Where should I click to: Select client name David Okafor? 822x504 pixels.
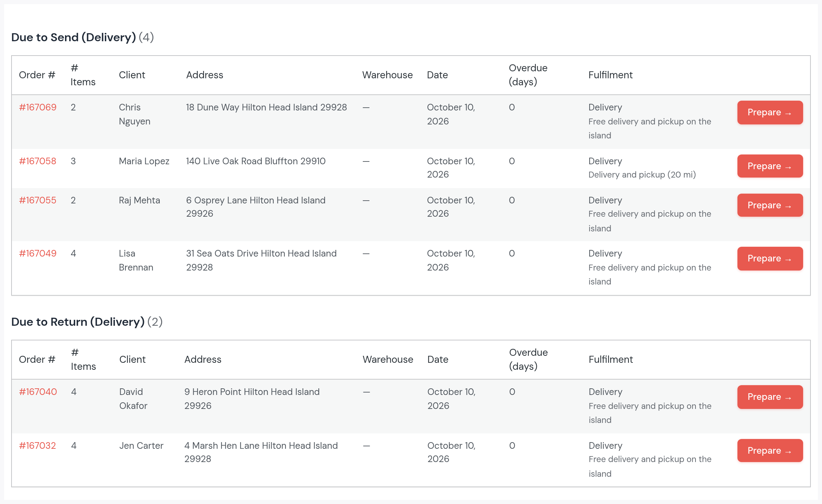click(x=133, y=399)
